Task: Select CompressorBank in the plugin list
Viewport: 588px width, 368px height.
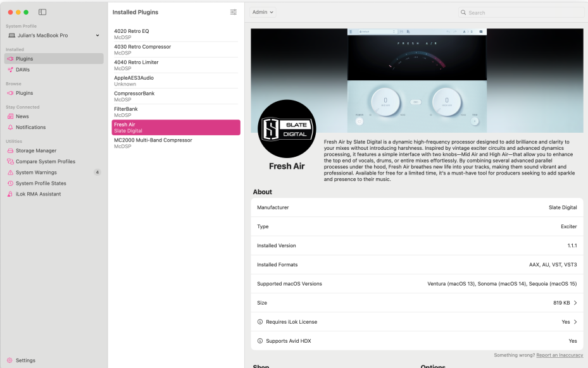Action: (x=176, y=96)
